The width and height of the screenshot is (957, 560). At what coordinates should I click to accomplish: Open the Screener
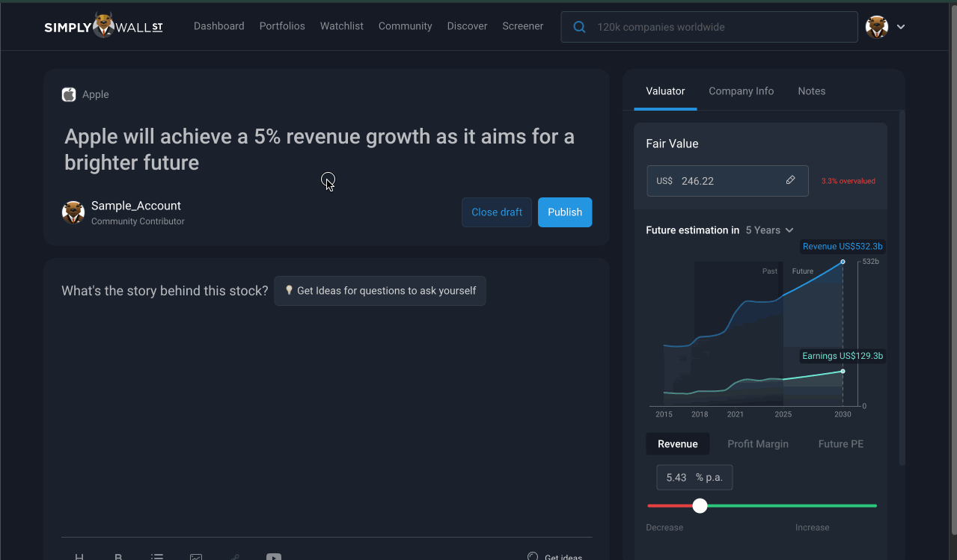tap(523, 26)
